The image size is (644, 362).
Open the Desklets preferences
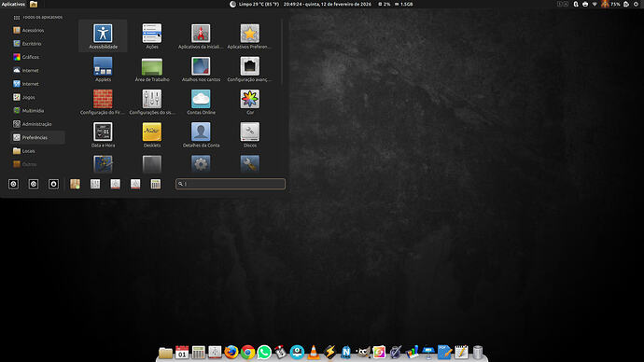click(x=152, y=134)
